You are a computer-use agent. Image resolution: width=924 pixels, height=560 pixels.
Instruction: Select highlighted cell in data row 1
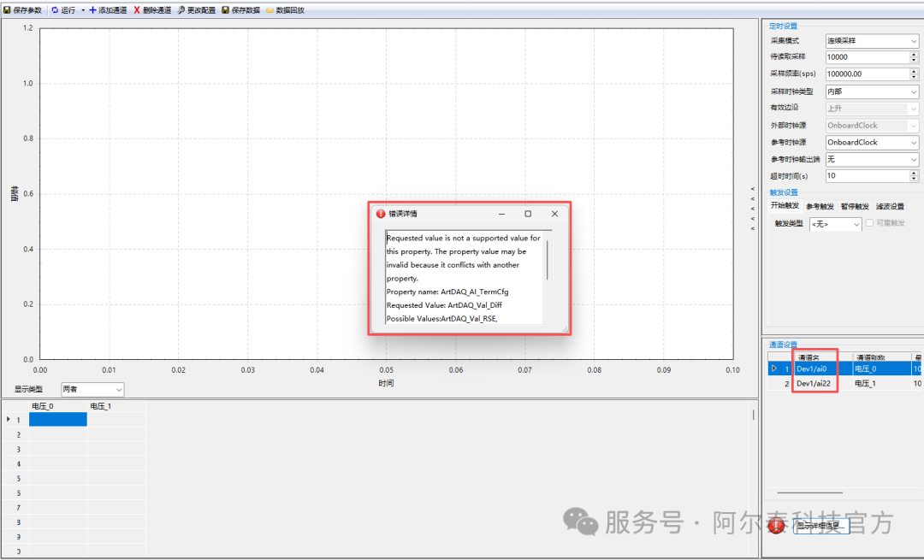(58, 419)
